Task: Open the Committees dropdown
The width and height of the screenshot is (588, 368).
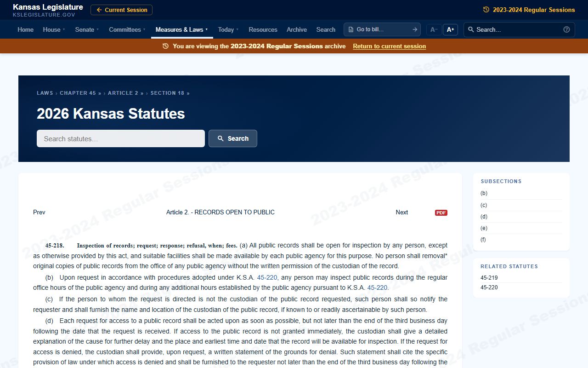Action: point(127,29)
